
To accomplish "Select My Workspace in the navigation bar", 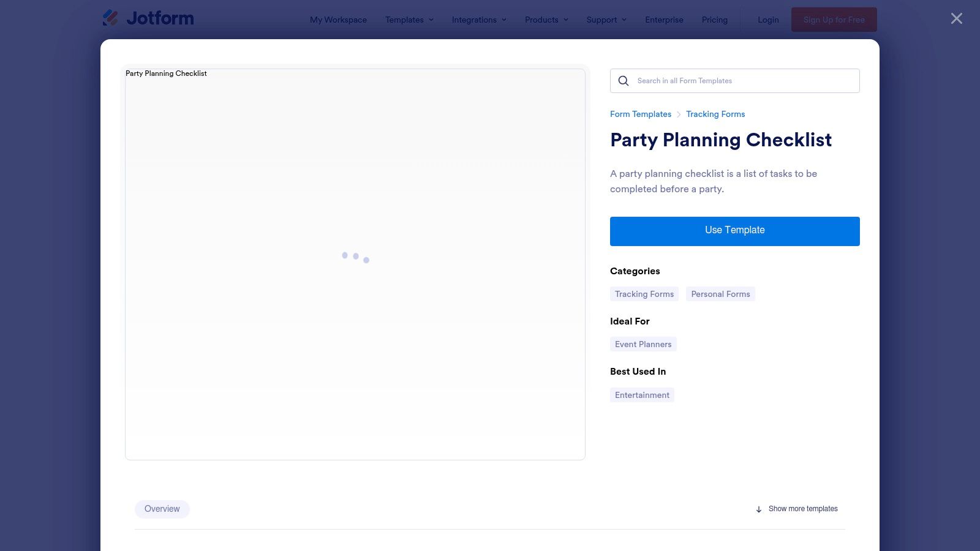I will click(x=338, y=20).
